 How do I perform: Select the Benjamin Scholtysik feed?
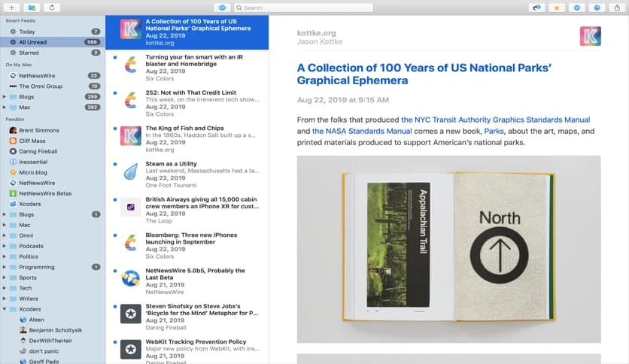(x=53, y=330)
